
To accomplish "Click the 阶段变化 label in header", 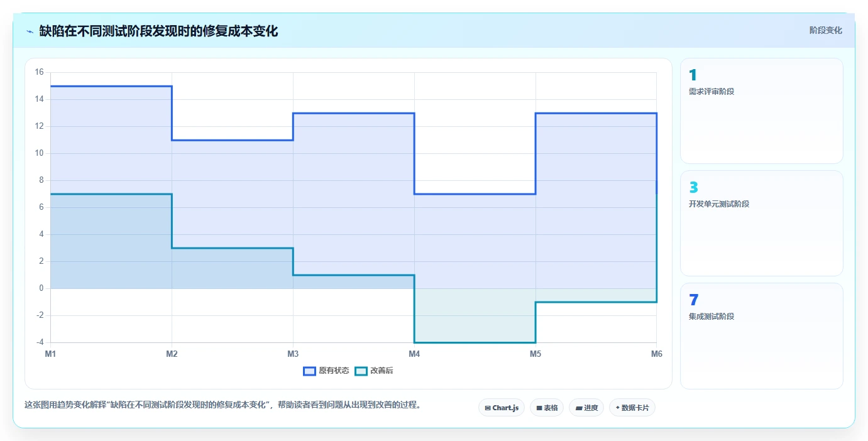I will coord(825,30).
